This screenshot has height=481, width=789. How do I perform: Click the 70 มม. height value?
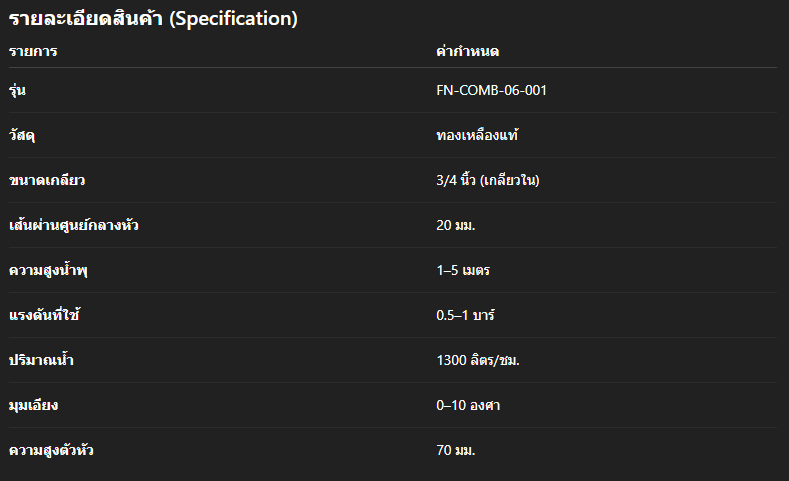[455, 450]
